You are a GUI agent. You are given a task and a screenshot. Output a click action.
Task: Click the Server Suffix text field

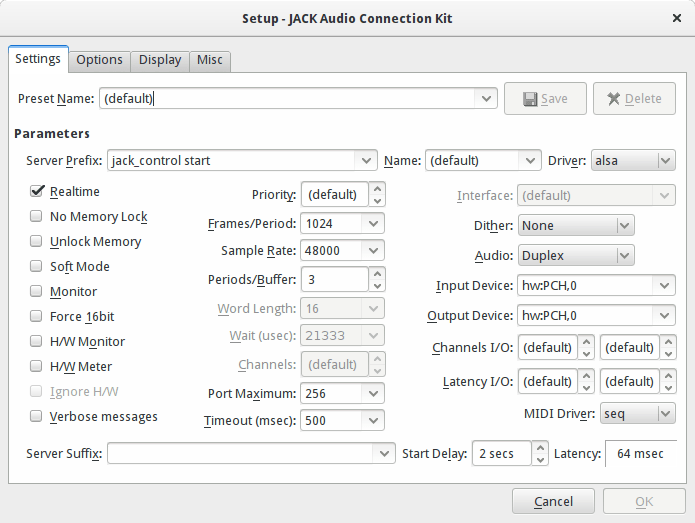pyautogui.click(x=240, y=453)
